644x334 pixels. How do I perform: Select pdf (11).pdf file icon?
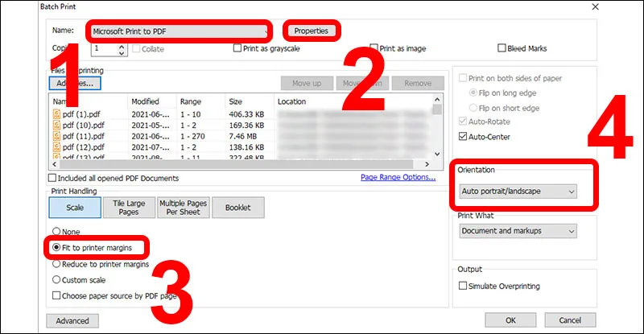click(x=56, y=136)
